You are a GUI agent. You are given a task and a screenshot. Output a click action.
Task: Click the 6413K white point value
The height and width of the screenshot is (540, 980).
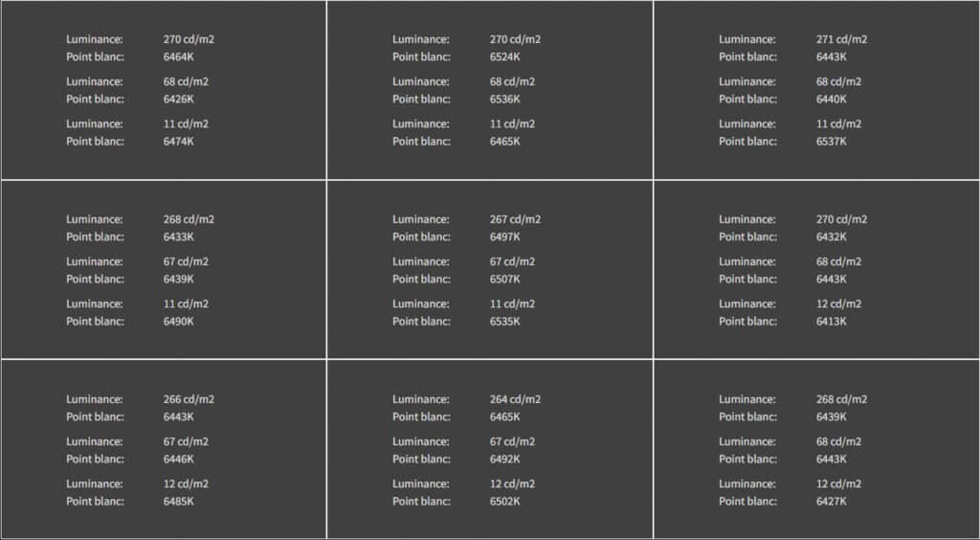tap(832, 321)
